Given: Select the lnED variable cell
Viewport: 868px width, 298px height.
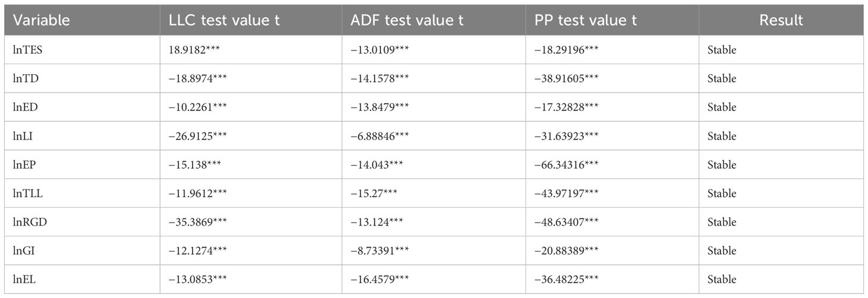Looking at the screenshot, I should point(24,107).
